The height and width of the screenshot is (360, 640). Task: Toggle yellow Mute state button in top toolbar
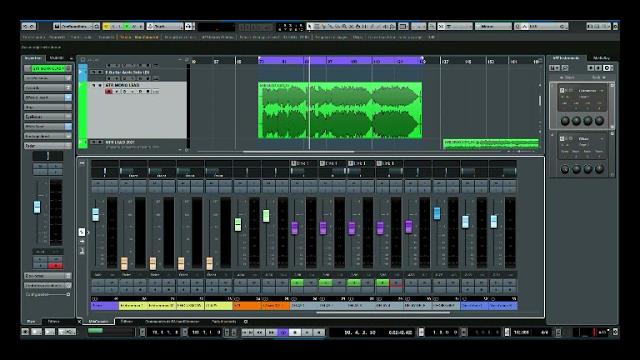[107, 26]
